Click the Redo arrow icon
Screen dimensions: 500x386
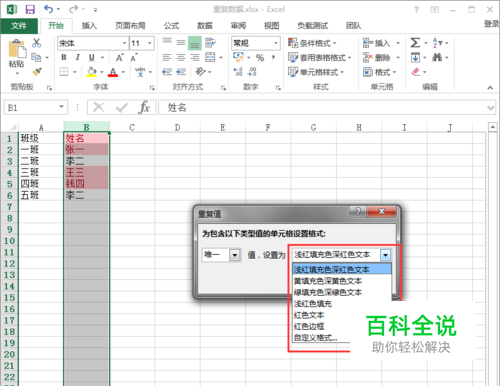tap(74, 9)
